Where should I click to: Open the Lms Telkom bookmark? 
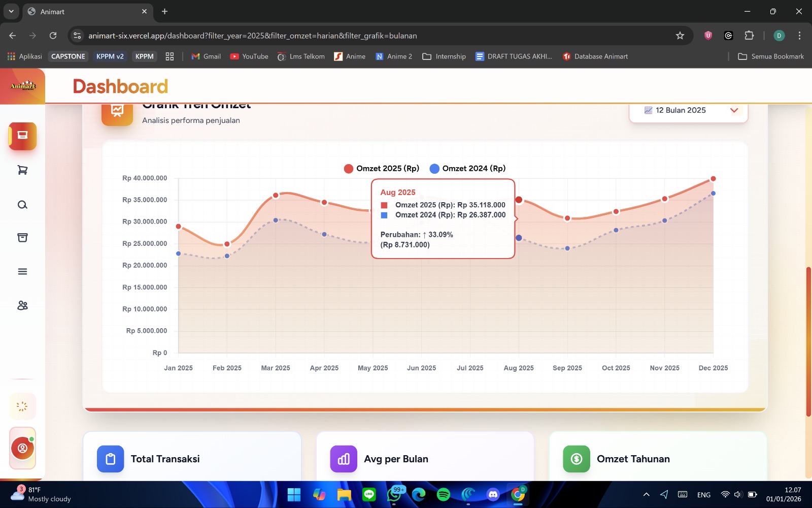(301, 56)
